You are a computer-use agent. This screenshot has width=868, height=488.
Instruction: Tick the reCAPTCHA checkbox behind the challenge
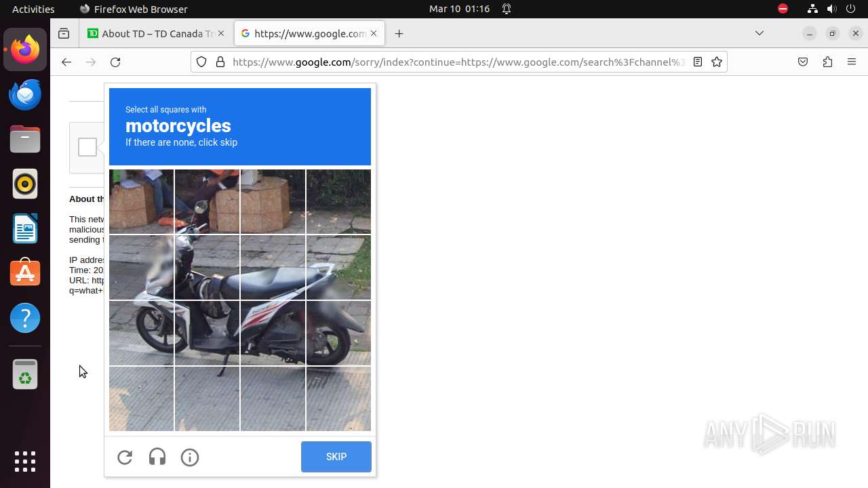[x=87, y=147]
